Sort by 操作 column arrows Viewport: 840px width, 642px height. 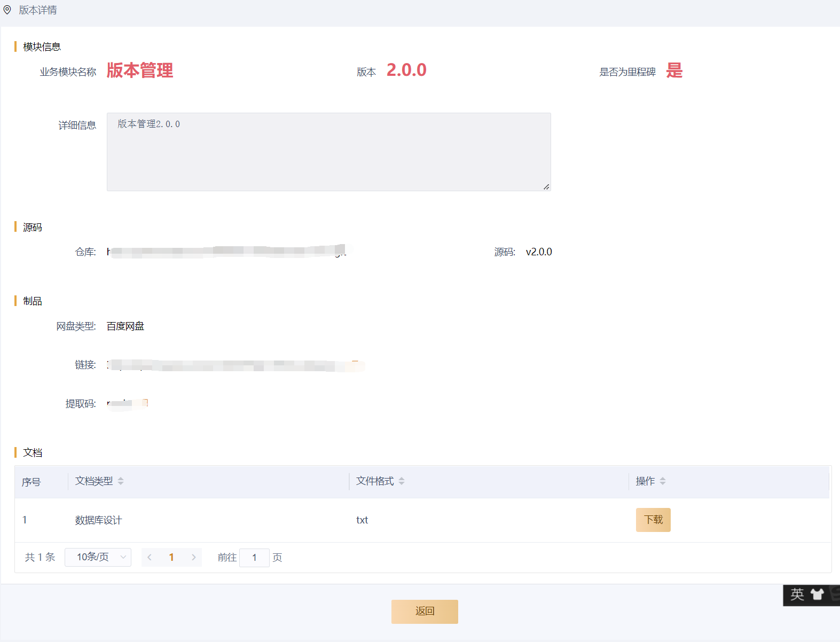tap(663, 481)
